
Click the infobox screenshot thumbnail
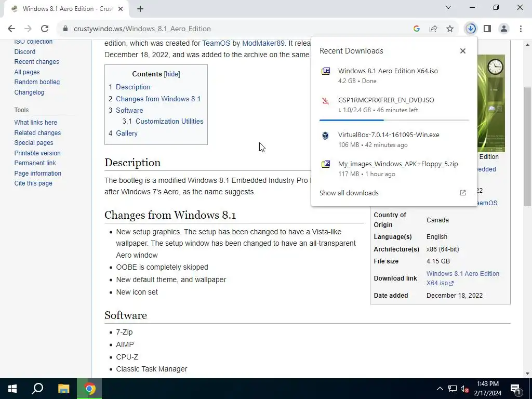491,103
